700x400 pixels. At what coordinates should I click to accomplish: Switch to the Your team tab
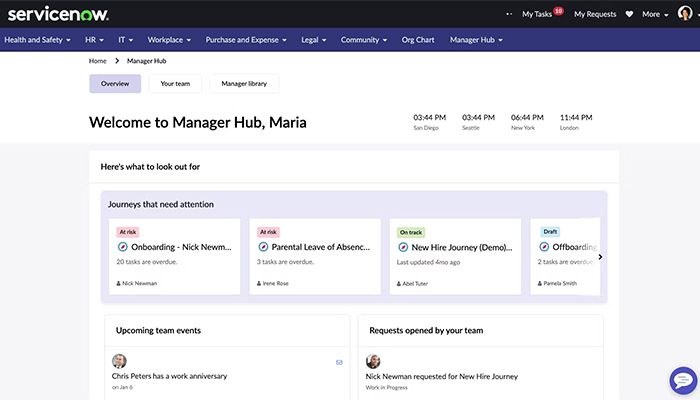[175, 83]
